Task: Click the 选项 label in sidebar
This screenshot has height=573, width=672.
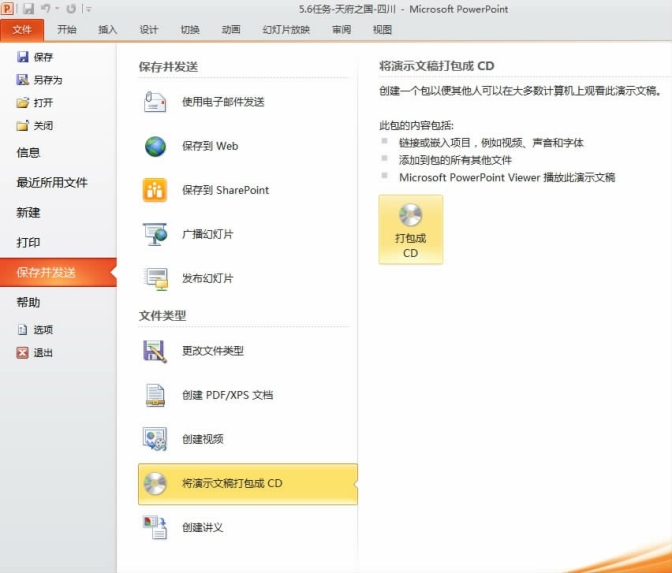Action: click(43, 330)
